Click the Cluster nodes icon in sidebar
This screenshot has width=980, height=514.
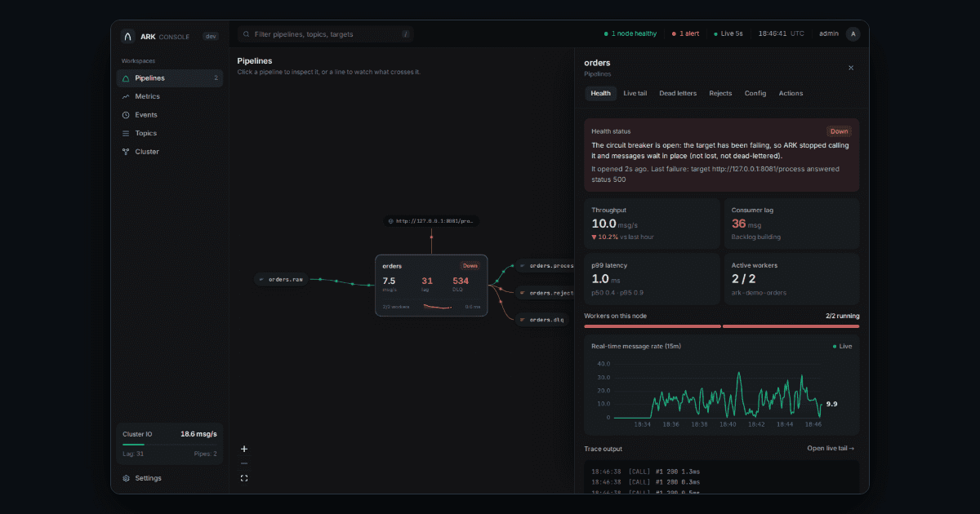pos(126,152)
